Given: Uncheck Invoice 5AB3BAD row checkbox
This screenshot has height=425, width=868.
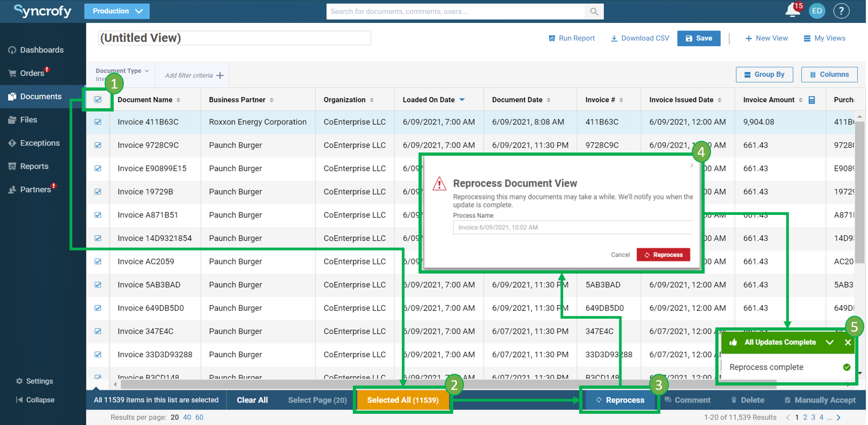Looking at the screenshot, I should pyautogui.click(x=98, y=285).
